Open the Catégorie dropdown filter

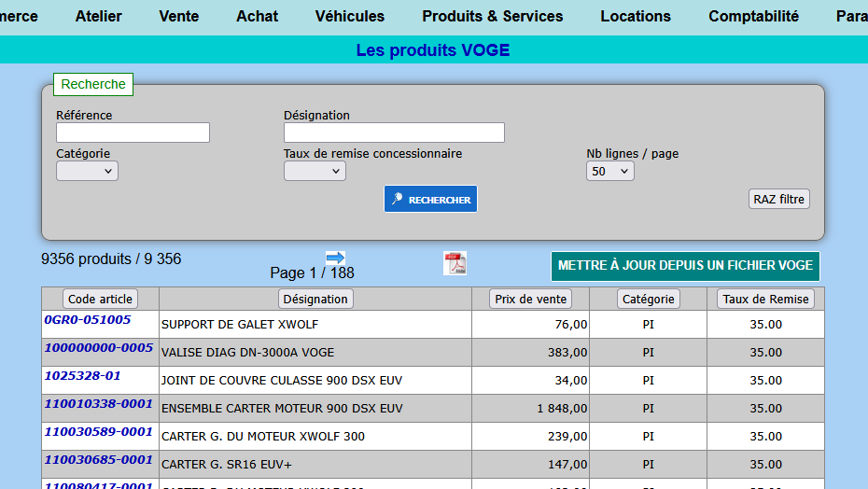(87, 171)
